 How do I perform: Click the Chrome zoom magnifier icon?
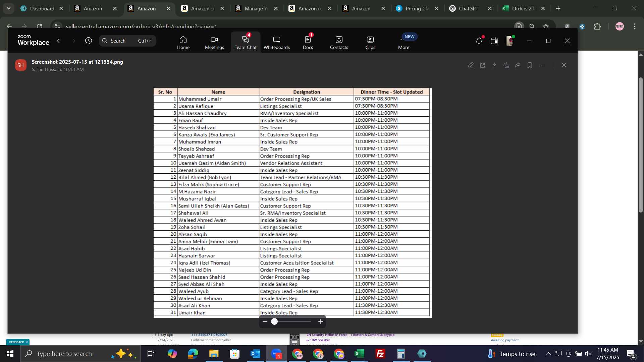pyautogui.click(x=532, y=26)
